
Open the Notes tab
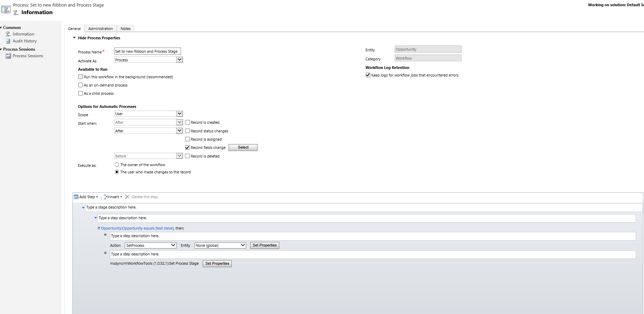pyautogui.click(x=125, y=28)
